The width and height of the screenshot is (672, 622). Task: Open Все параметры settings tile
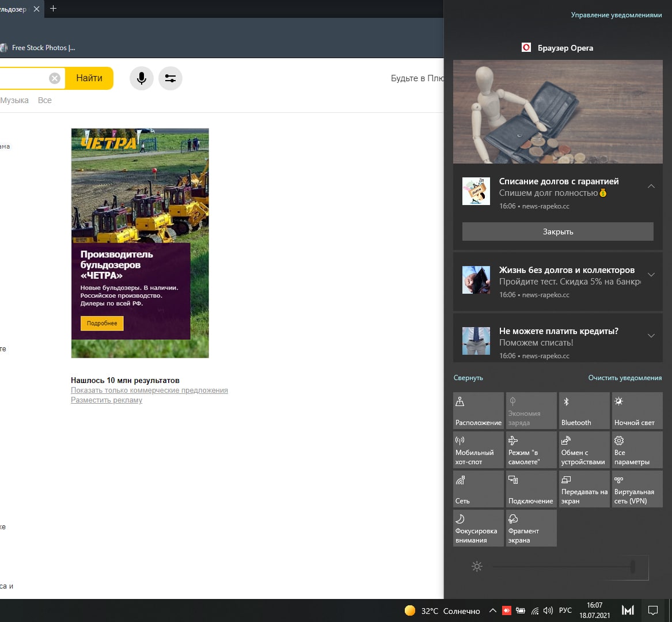637,450
